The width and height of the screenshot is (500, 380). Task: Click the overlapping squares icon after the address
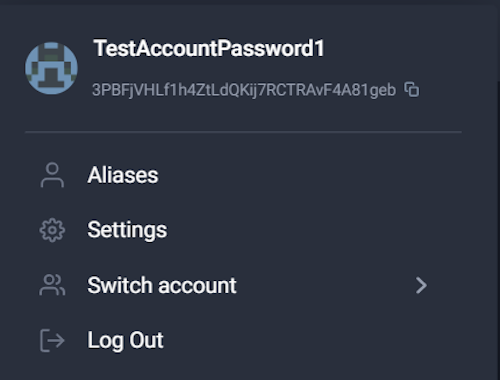(x=412, y=89)
